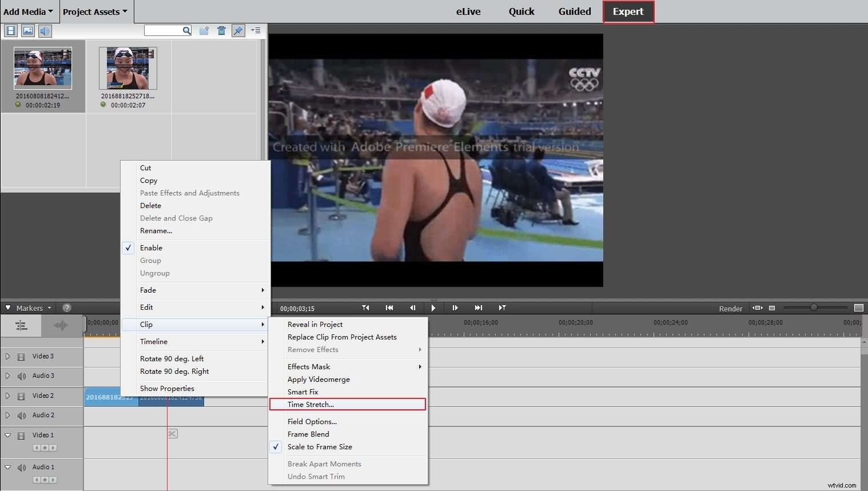Select the audio media filter icon
868x491 pixels.
coord(45,31)
